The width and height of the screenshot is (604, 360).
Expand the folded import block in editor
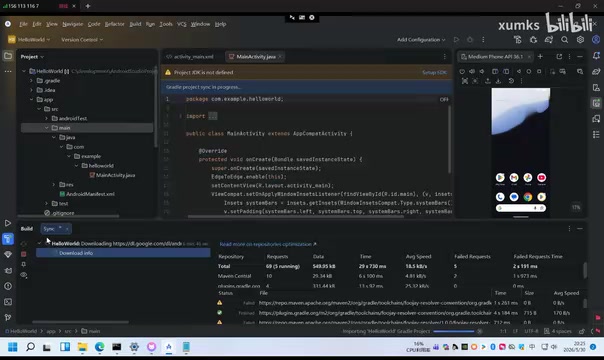tap(213, 116)
